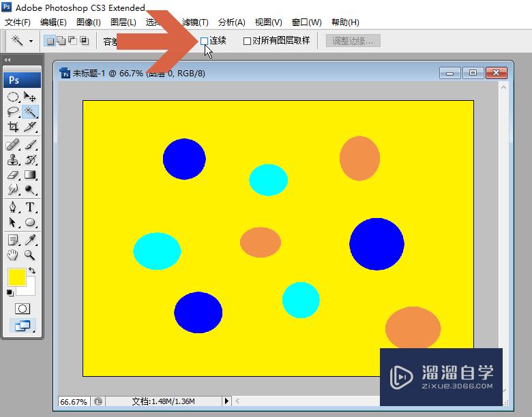Image resolution: width=532 pixels, height=417 pixels.
Task: Select the Notes tool
Action: (13, 240)
